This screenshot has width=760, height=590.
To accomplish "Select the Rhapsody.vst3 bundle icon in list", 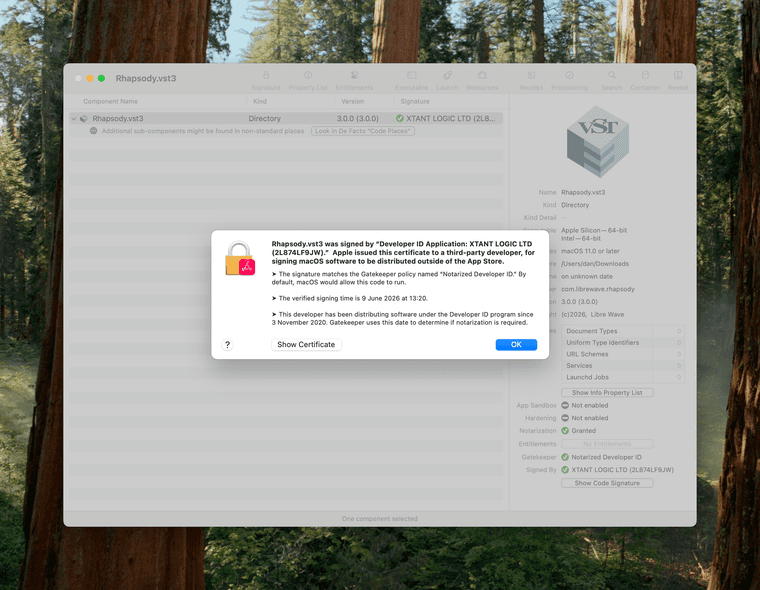I will 84,118.
